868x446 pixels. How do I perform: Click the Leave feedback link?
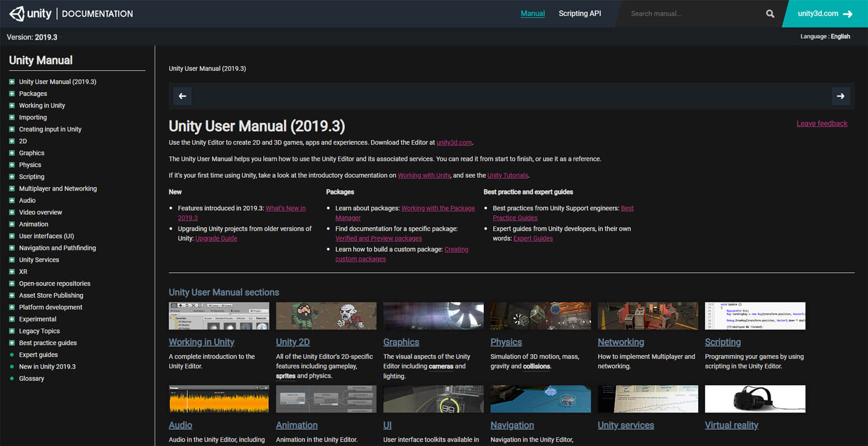[x=822, y=123]
